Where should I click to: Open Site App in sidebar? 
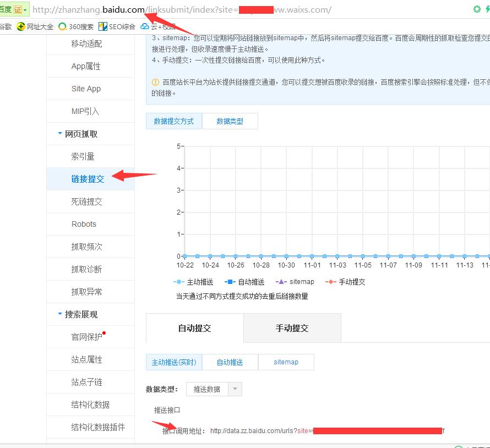tap(91, 89)
